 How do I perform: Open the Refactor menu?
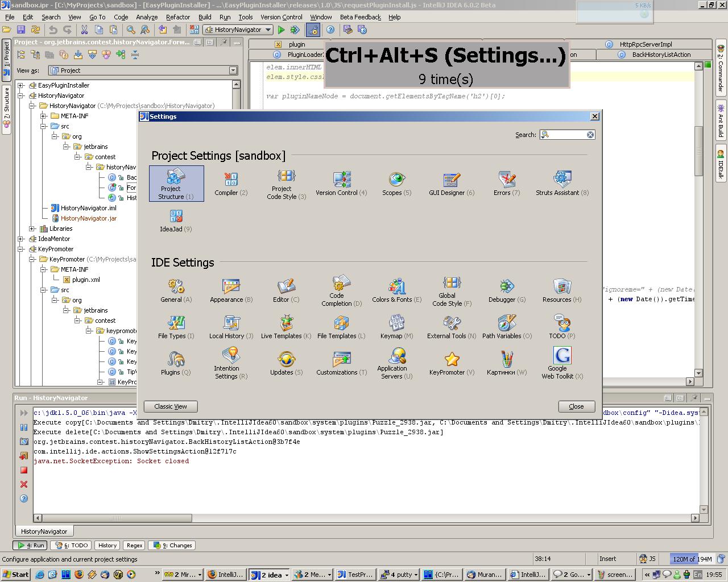coord(177,17)
